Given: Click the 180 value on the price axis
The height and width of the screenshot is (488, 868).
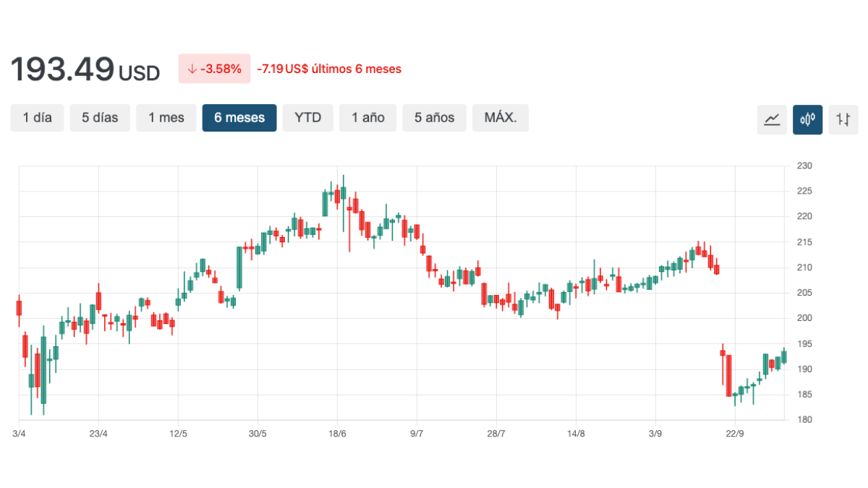Looking at the screenshot, I should pos(805,420).
